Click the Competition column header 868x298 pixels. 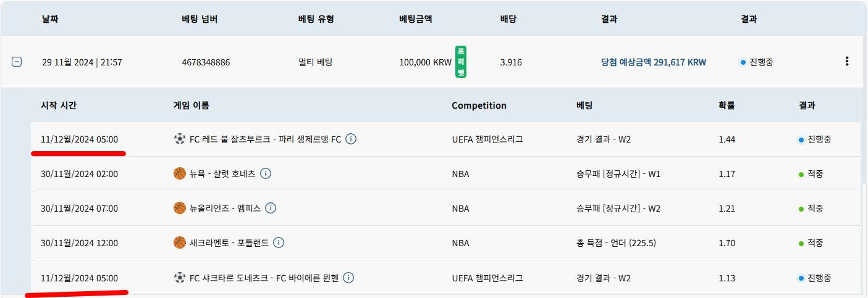coord(479,106)
